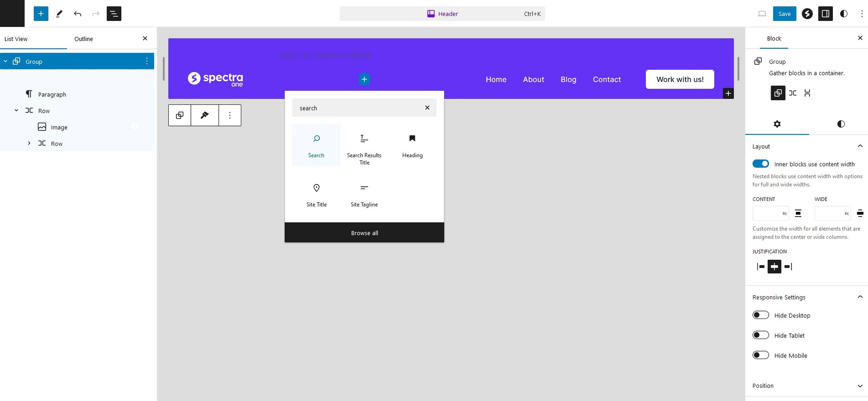Click the Home navigation link
This screenshot has height=401, width=868.
coord(496,79)
